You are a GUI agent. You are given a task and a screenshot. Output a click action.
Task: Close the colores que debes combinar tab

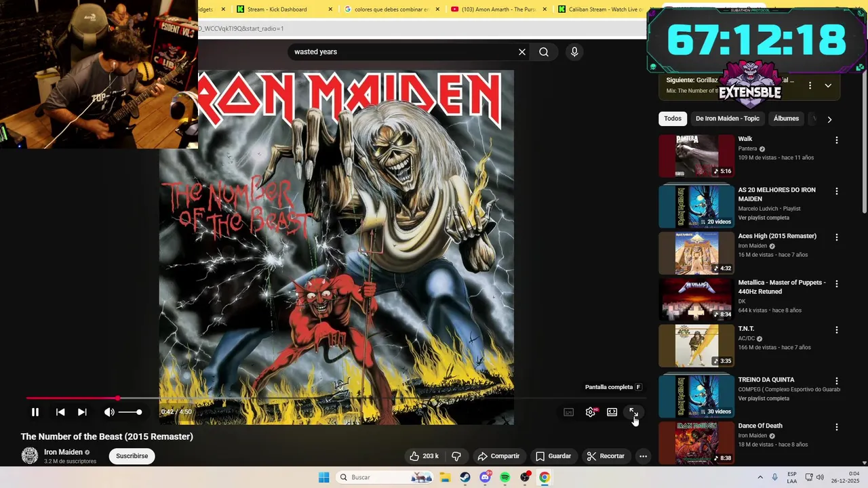(437, 9)
